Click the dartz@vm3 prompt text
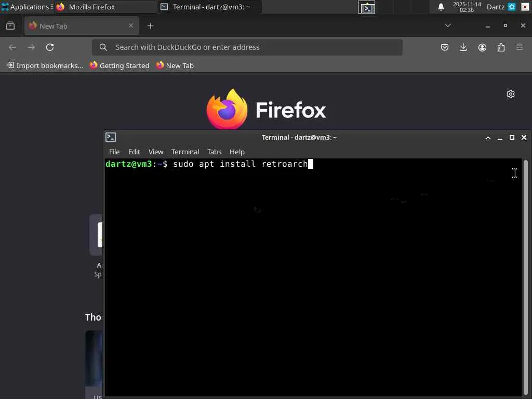The height and width of the screenshot is (399, 532). click(x=129, y=164)
